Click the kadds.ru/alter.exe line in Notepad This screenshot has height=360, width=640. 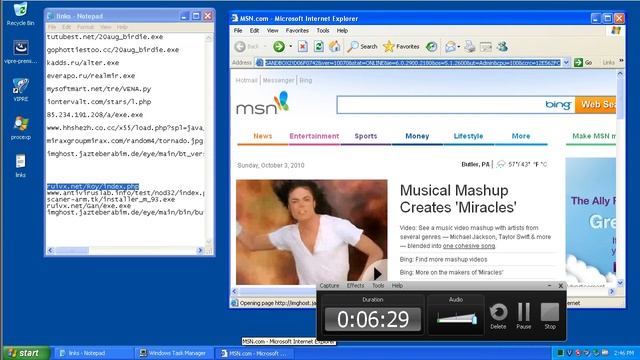pos(83,63)
